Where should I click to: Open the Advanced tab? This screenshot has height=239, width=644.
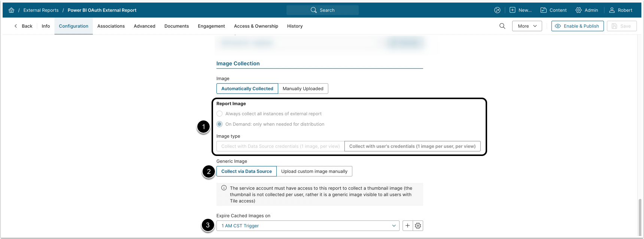point(145,26)
